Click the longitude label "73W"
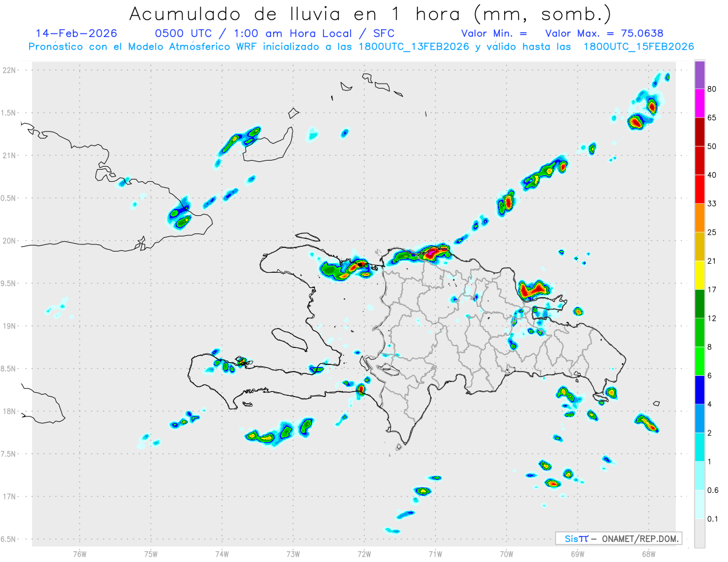This screenshot has width=728, height=562. pos(293,554)
